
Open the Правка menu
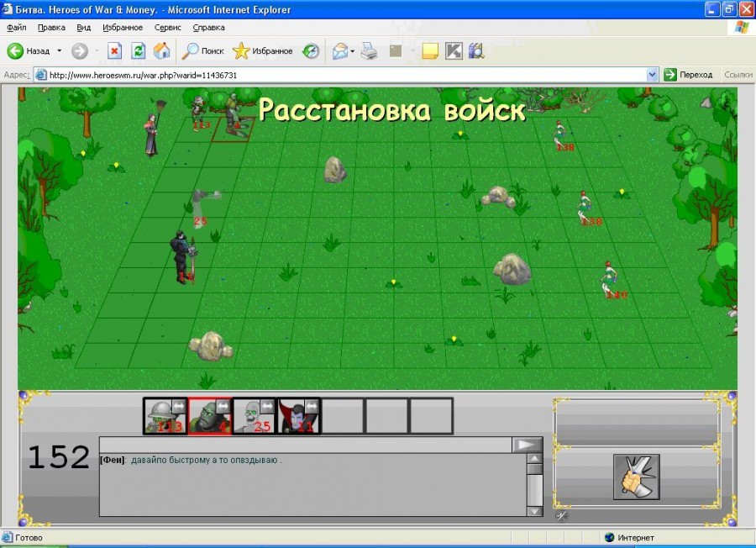(51, 28)
